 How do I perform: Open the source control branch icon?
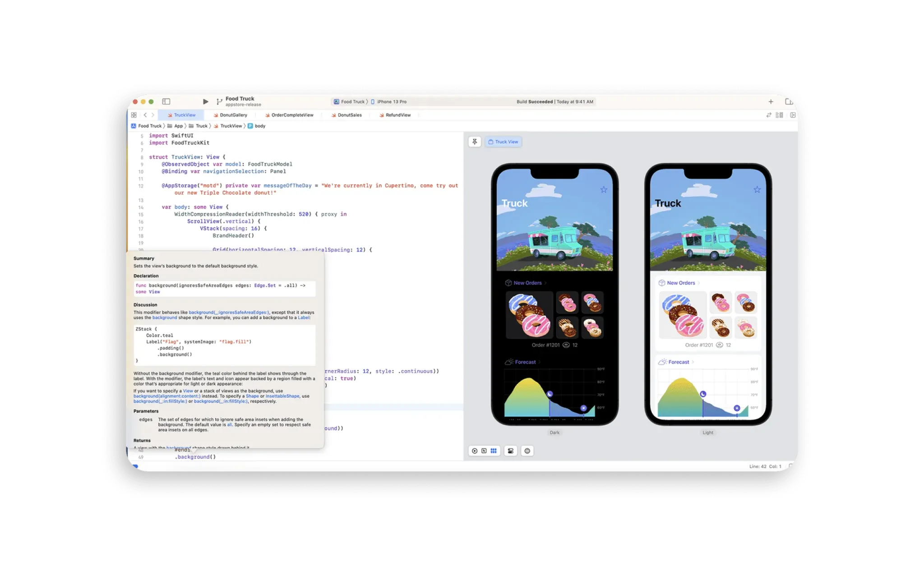[x=220, y=101]
